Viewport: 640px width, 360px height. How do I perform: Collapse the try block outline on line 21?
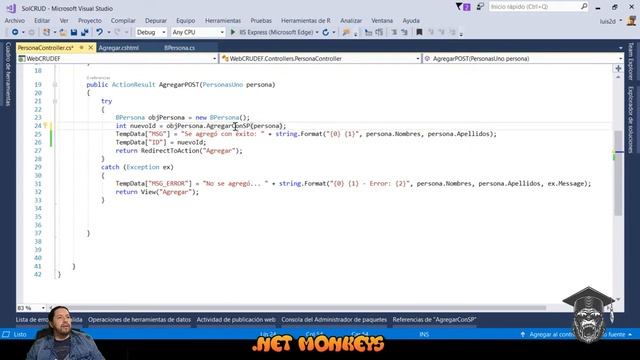click(55, 101)
